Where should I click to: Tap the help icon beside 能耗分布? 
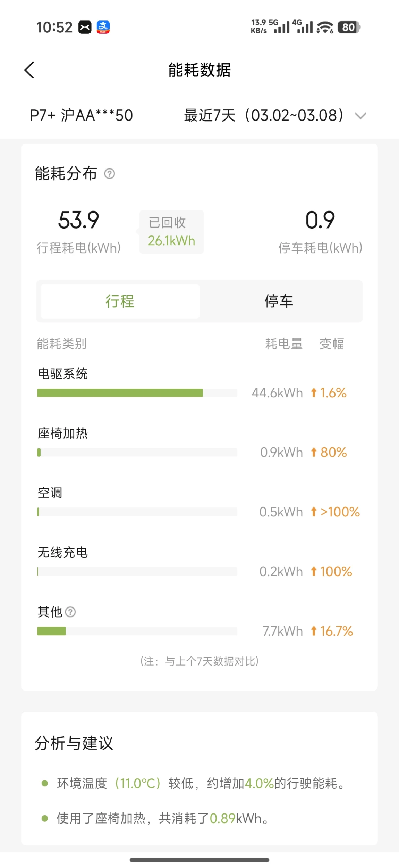[x=110, y=173]
